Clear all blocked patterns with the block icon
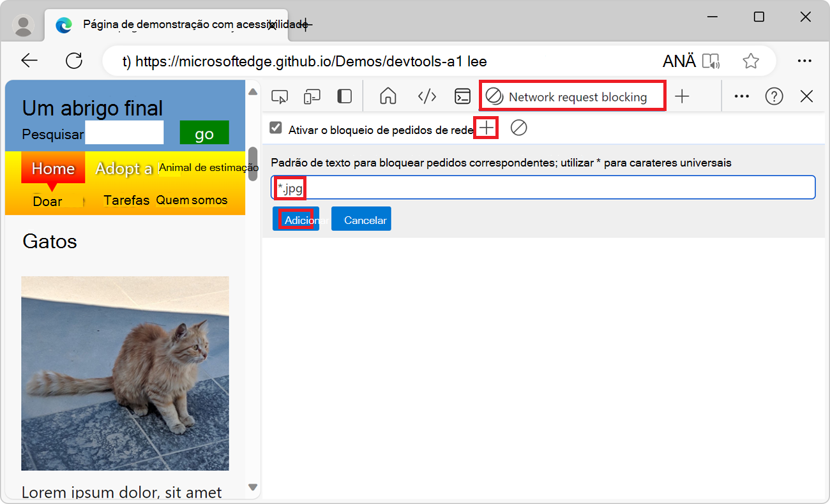Viewport: 830px width, 504px height. [518, 128]
